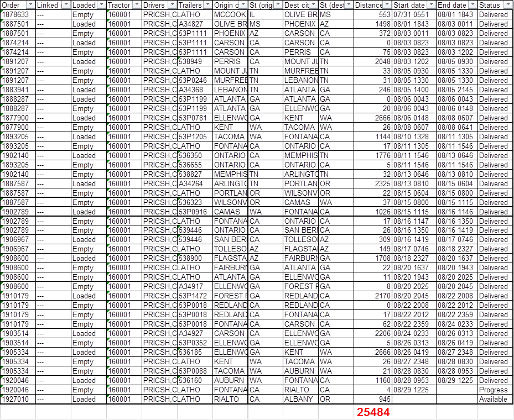Click trailer cell 536160

tap(195, 380)
